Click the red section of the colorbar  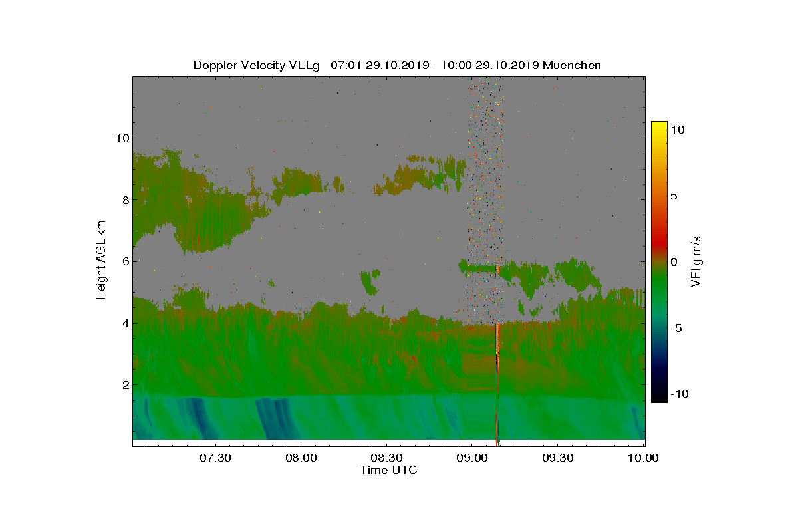click(659, 243)
